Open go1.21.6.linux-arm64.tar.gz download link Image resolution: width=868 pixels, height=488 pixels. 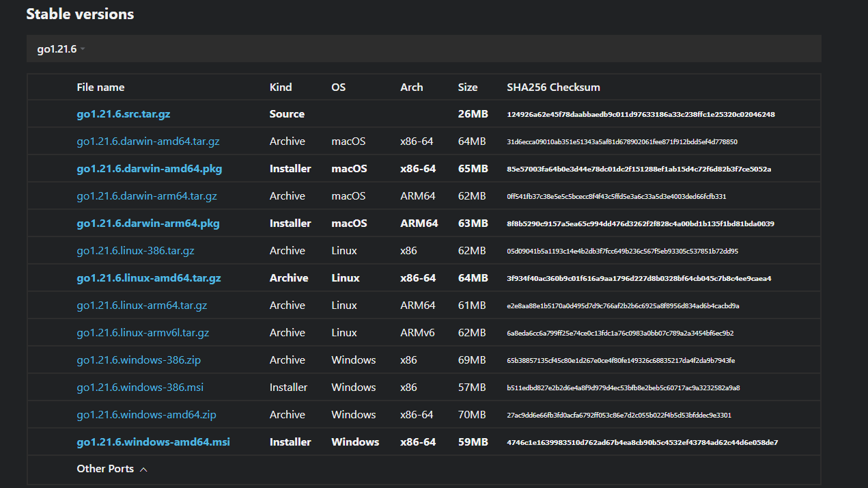[x=141, y=305]
